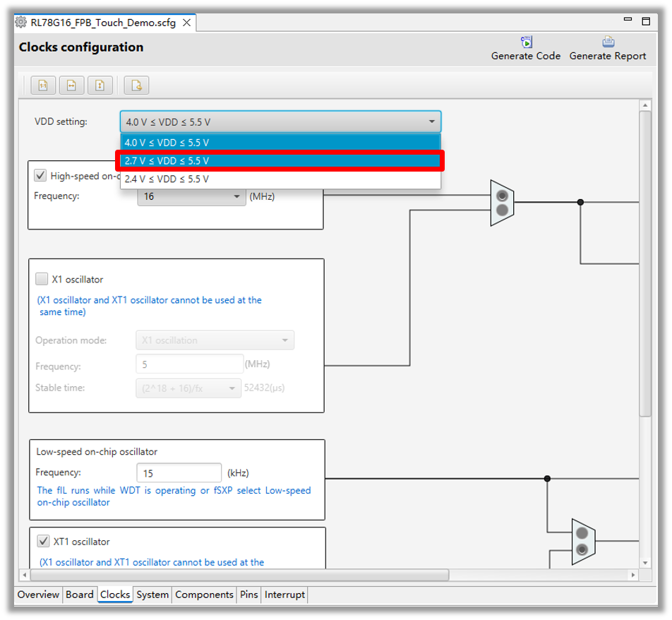
Task: Click the lower clock multiplexer symbol
Action: tap(582, 541)
